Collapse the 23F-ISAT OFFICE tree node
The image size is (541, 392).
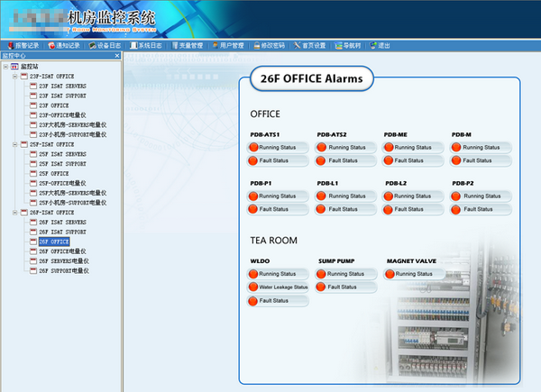coord(15,76)
